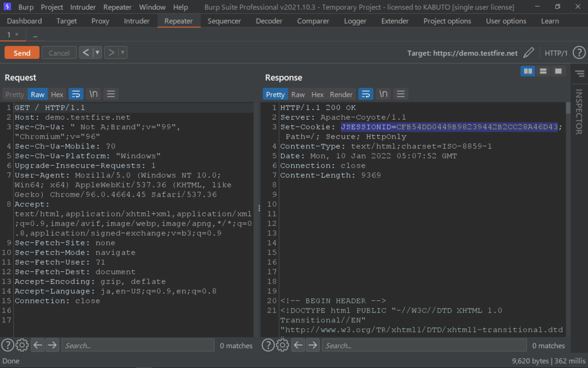Switch to Dashboard tab
The width and height of the screenshot is (588, 368).
24,21
